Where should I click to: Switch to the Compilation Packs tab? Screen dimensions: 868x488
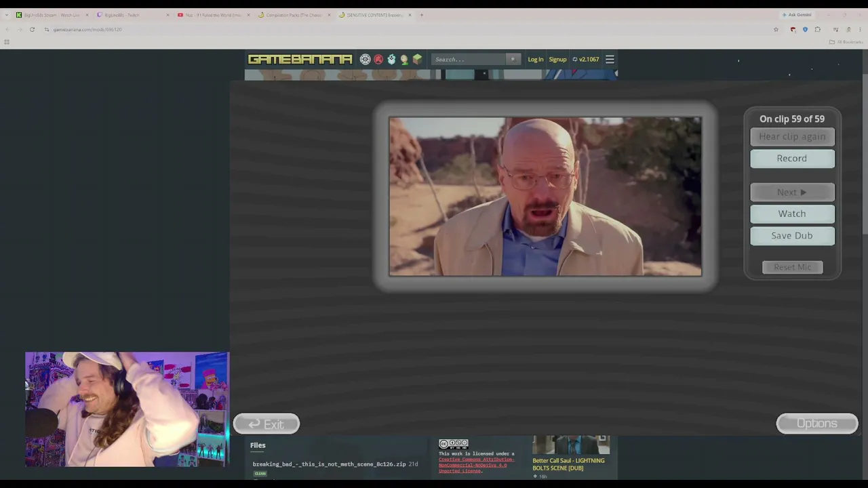(x=294, y=15)
